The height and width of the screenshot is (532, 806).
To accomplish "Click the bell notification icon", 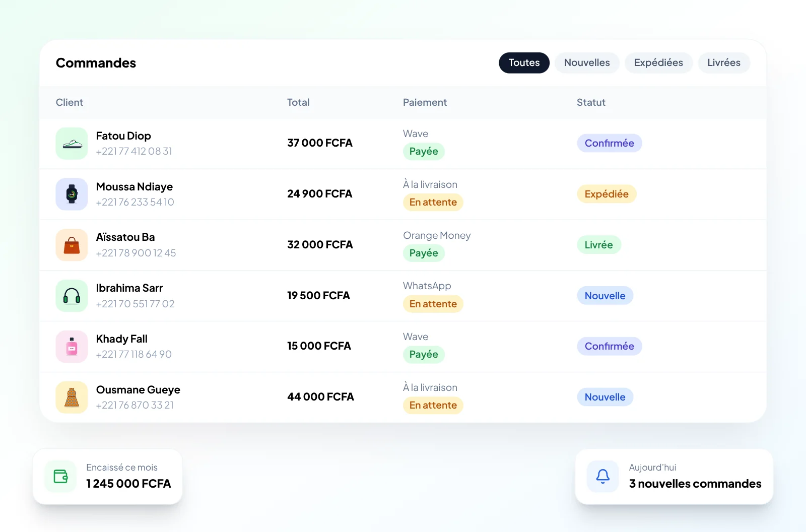I will pyautogui.click(x=603, y=476).
